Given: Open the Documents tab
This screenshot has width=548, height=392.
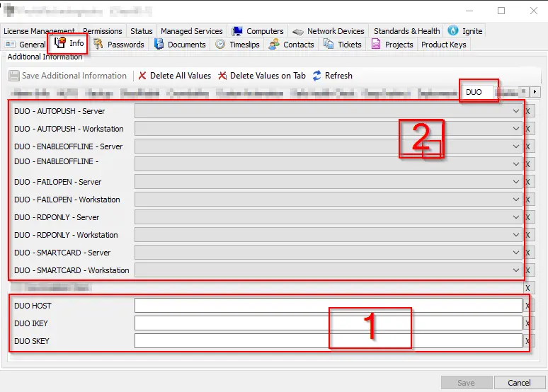Looking at the screenshot, I should [x=180, y=45].
